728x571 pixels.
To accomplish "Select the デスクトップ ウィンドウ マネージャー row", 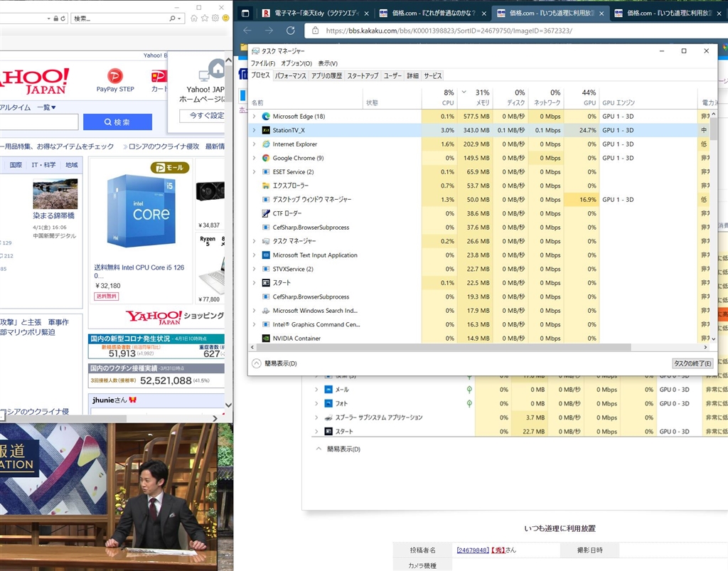I will coord(473,200).
